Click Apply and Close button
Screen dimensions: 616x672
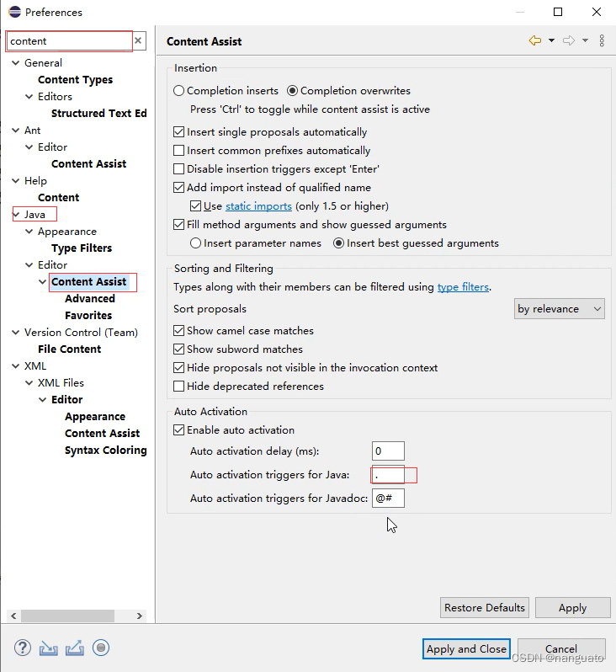466,649
